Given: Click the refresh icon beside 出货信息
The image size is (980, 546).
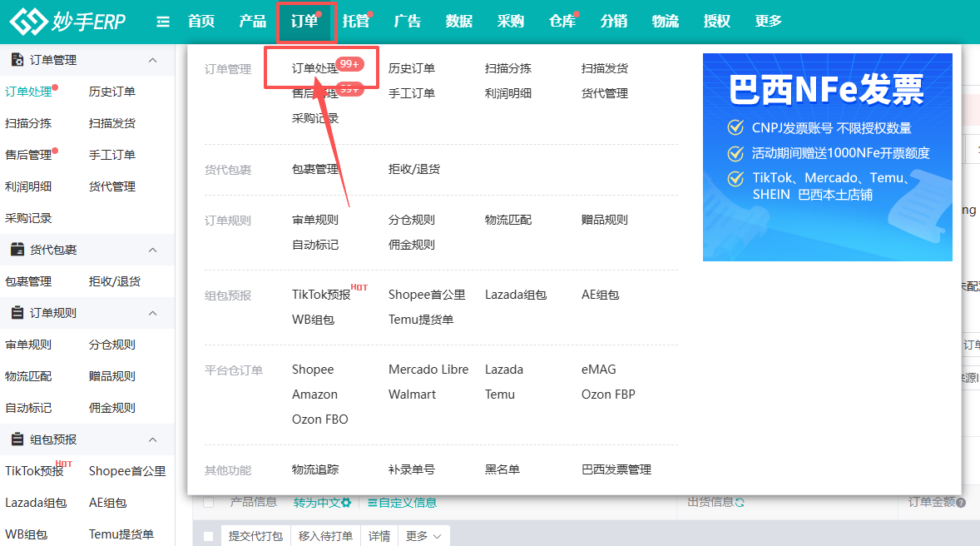Looking at the screenshot, I should (x=740, y=502).
